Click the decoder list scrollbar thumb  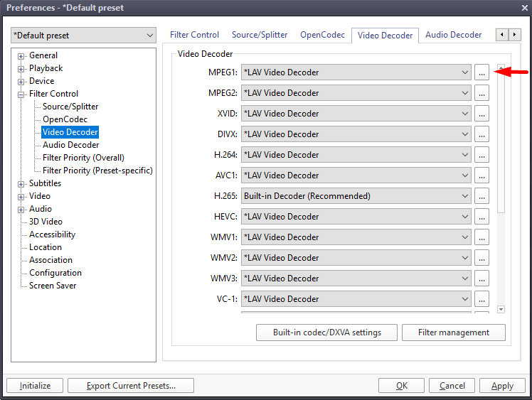(501, 142)
